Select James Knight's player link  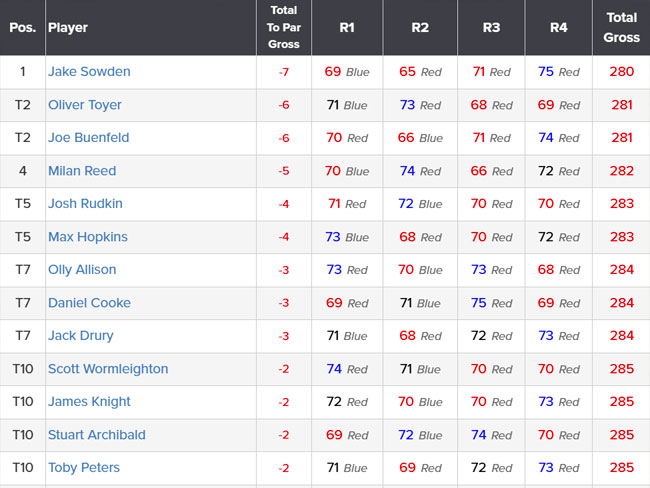tap(89, 401)
